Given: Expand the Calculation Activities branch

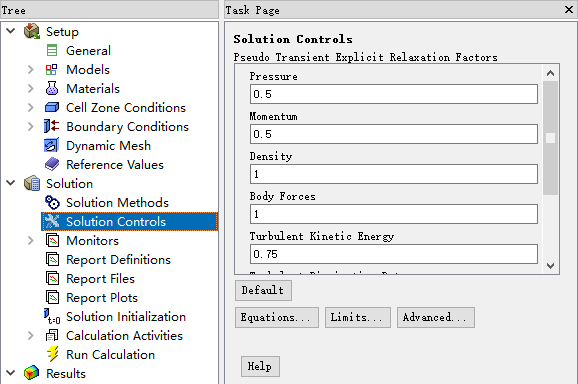Looking at the screenshot, I should pos(31,335).
